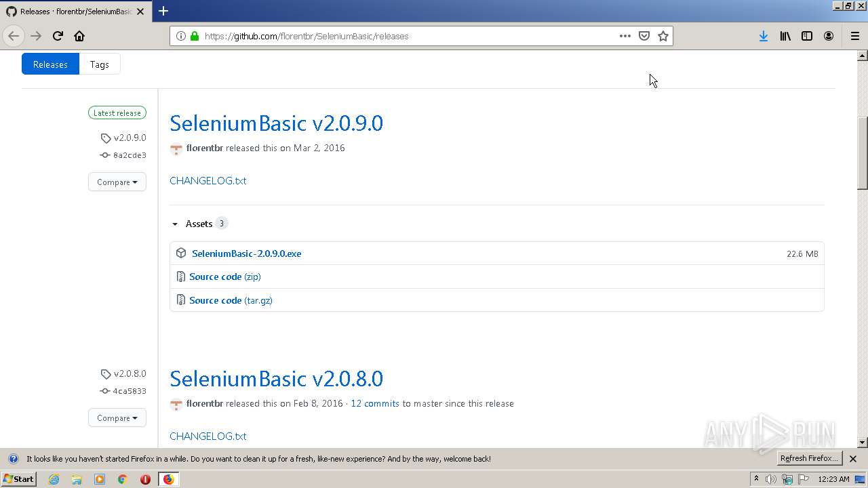Viewport: 868px width, 488px height.
Task: Open the SeleniumBasic v2.0.9.0 release title
Action: 276,123
